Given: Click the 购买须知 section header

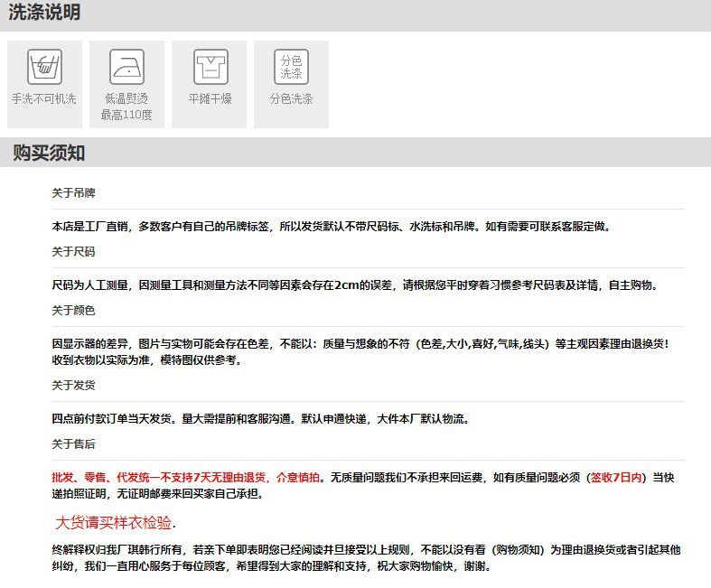Looking at the screenshot, I should click(x=49, y=153).
